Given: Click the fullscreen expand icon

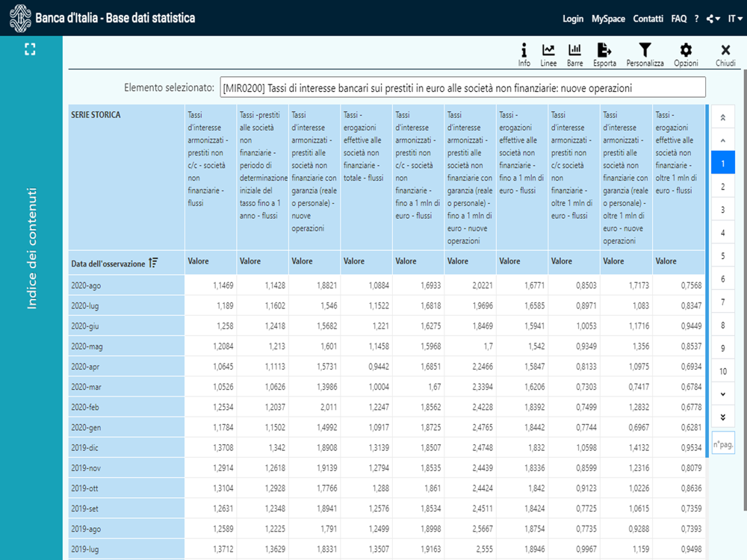Looking at the screenshot, I should 30,49.
